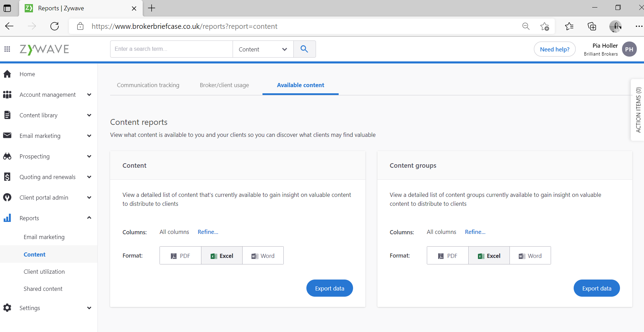Switch to Broker/client usage tab
Screen dimensions: 644x332
click(x=224, y=85)
